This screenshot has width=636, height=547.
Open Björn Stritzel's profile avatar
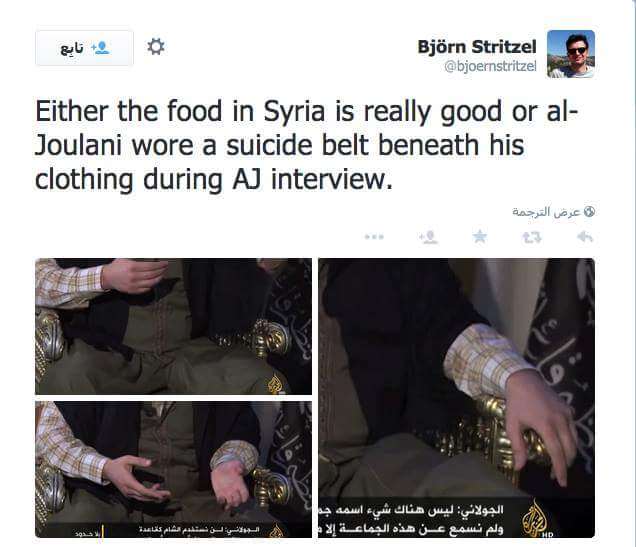(x=571, y=54)
